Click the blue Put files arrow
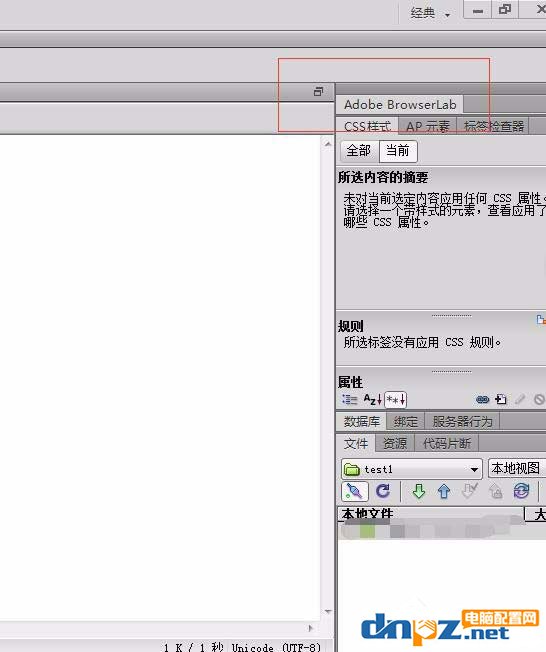This screenshot has height=652, width=546. tap(444, 491)
